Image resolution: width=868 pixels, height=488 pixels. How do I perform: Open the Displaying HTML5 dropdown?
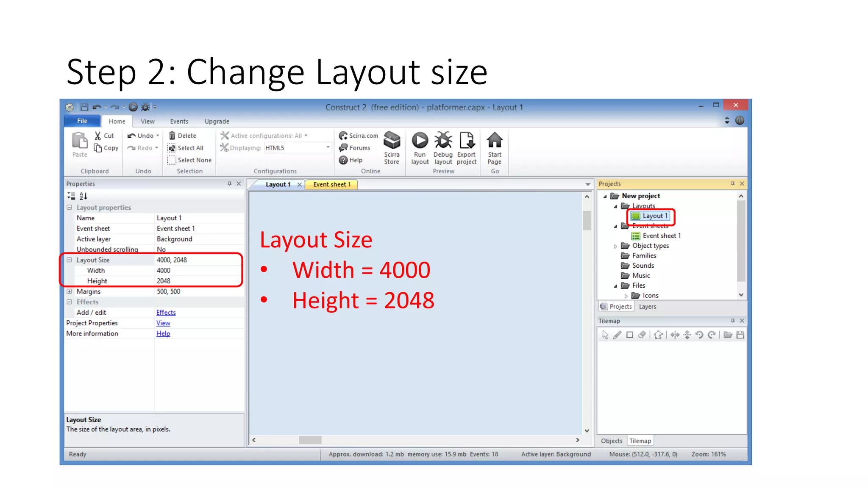coord(328,147)
